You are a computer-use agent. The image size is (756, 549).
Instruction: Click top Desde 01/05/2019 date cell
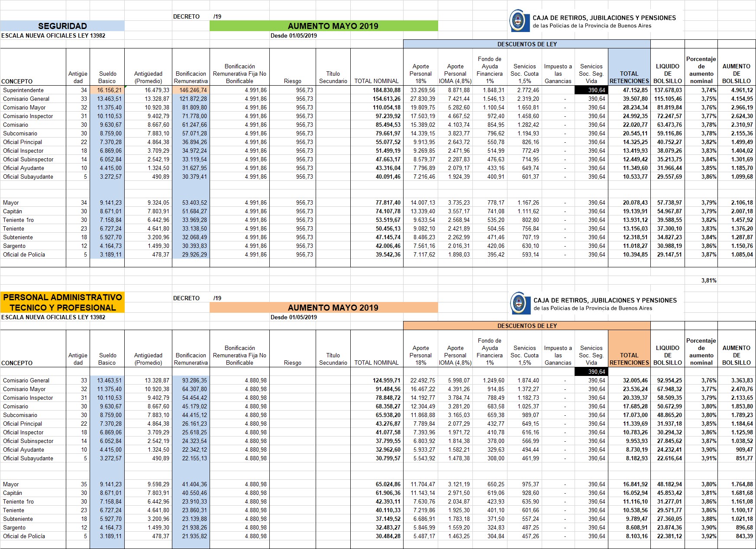click(x=294, y=35)
